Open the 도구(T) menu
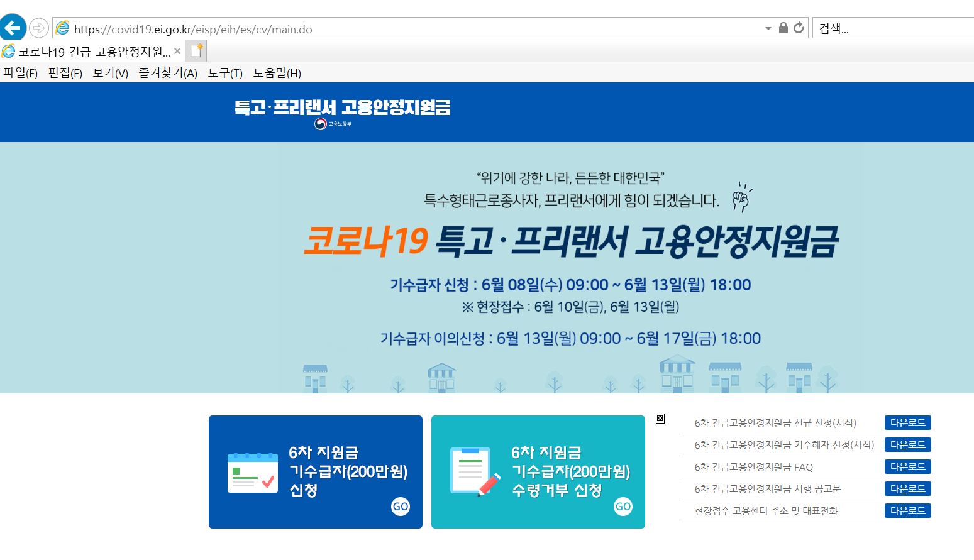This screenshot has width=974, height=560. 223,73
